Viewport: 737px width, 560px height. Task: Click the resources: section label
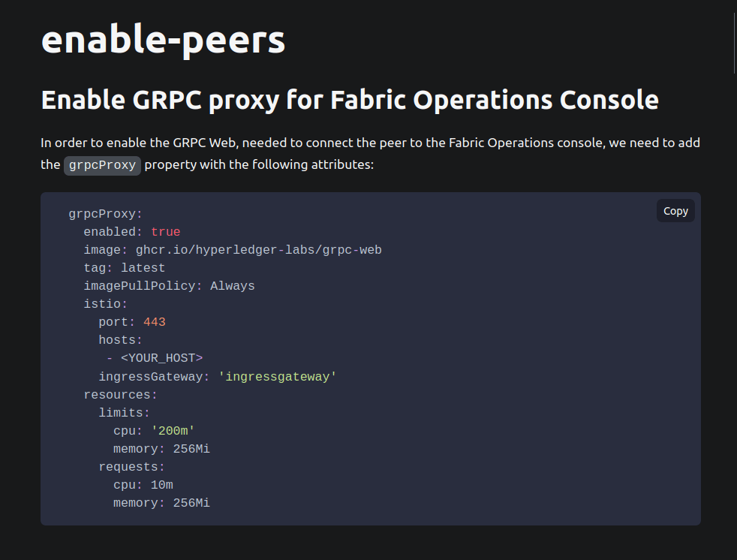(119, 394)
